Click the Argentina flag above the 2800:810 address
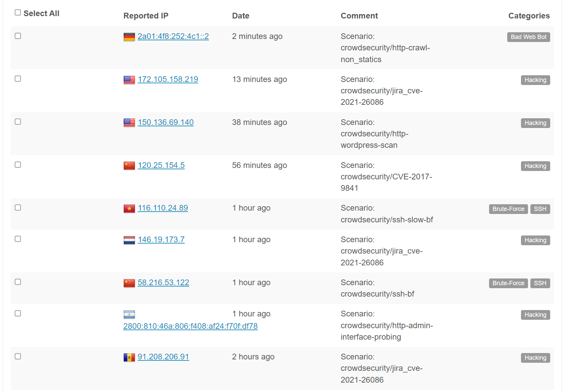Image resolution: width=568 pixels, height=392 pixels. [129, 314]
